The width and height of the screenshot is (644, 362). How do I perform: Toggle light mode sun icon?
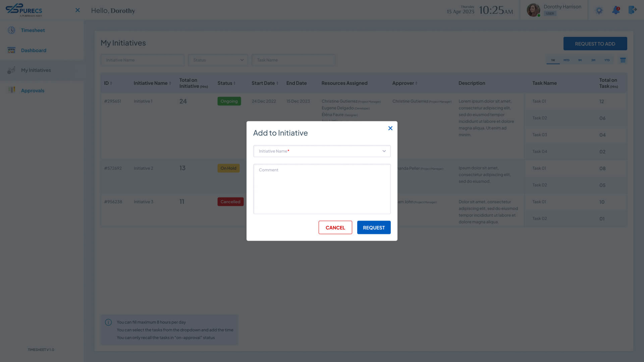[599, 10]
